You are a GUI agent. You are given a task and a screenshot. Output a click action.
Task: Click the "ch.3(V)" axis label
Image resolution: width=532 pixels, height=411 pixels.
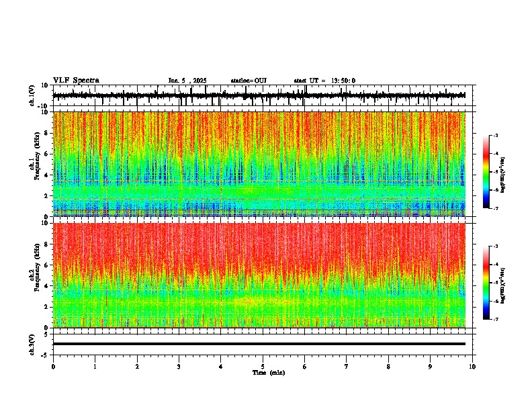32,345
